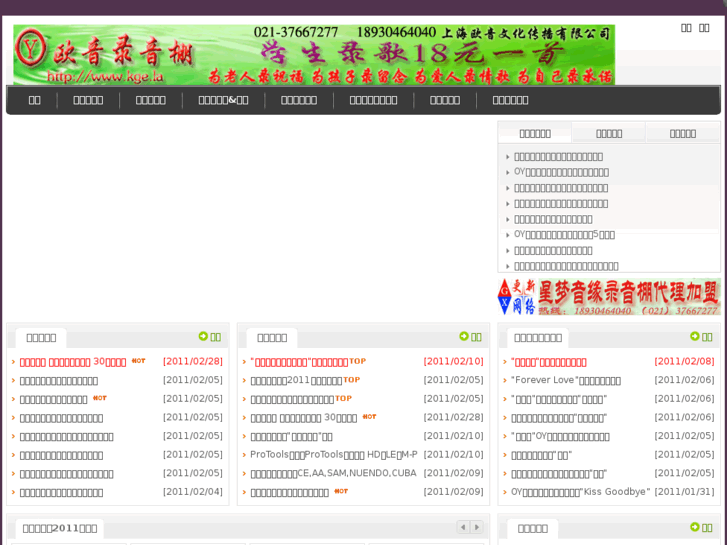Click the red circled Y logo in banner
Viewport: 727px width, 545px height.
click(30, 49)
